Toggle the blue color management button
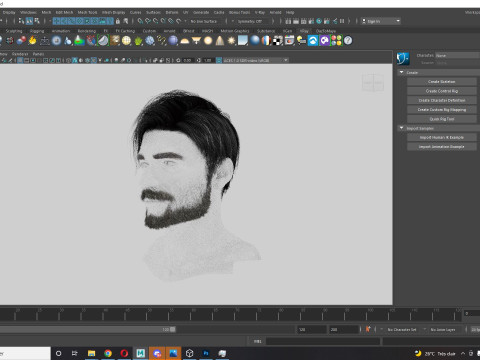This screenshot has height=360, width=480. click(x=219, y=60)
